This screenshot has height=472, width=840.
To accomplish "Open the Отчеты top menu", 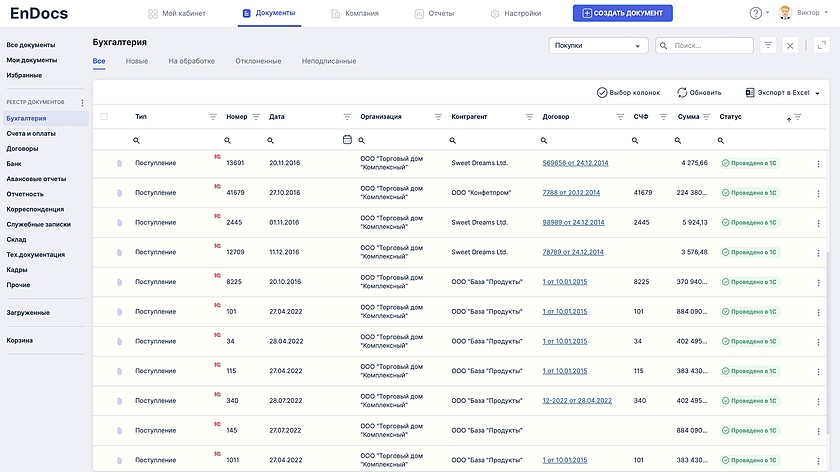I will tap(433, 13).
